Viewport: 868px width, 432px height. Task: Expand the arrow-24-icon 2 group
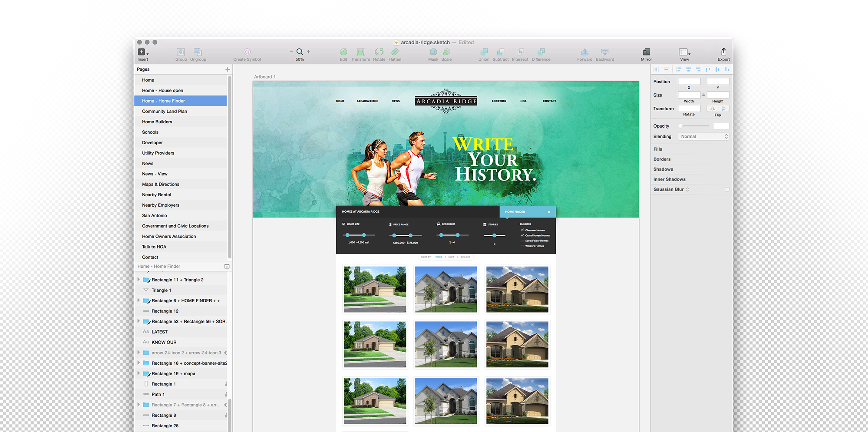pyautogui.click(x=139, y=353)
